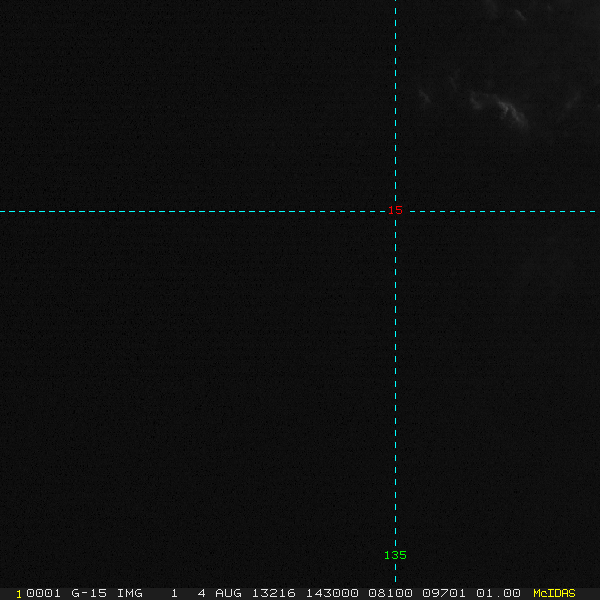Viewport: 600px width, 600px height.
Task: Click the right end of the horizontal dashed line
Action: (596, 211)
